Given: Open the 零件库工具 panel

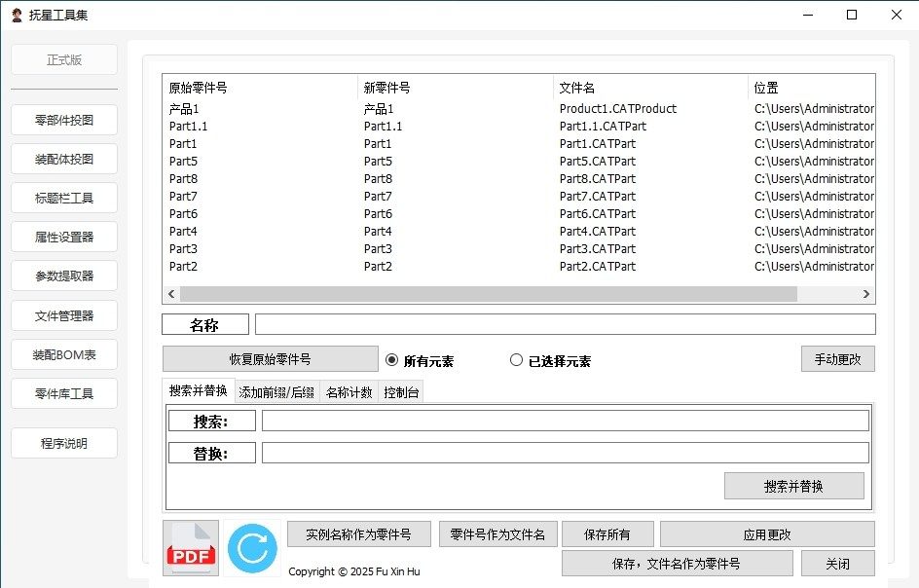Looking at the screenshot, I should pyautogui.click(x=64, y=393).
